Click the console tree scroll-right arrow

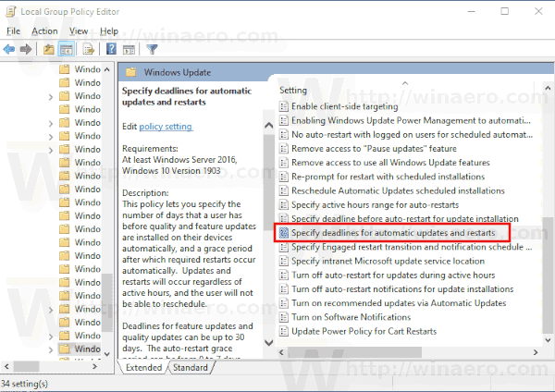point(95,366)
